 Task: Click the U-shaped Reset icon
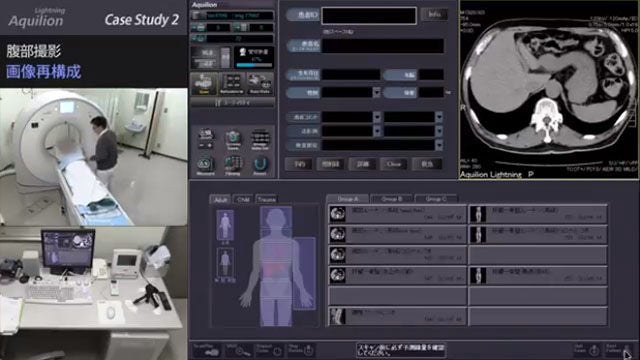260,166
